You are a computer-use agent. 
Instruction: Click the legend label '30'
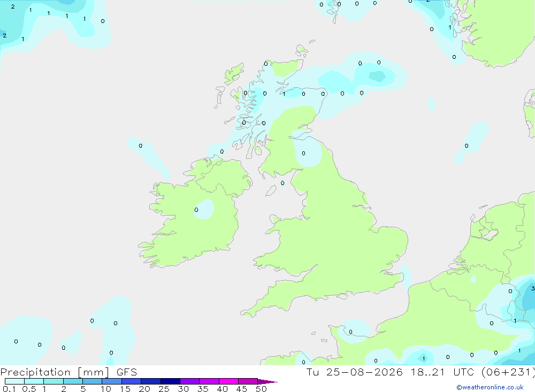pyautogui.click(x=183, y=389)
